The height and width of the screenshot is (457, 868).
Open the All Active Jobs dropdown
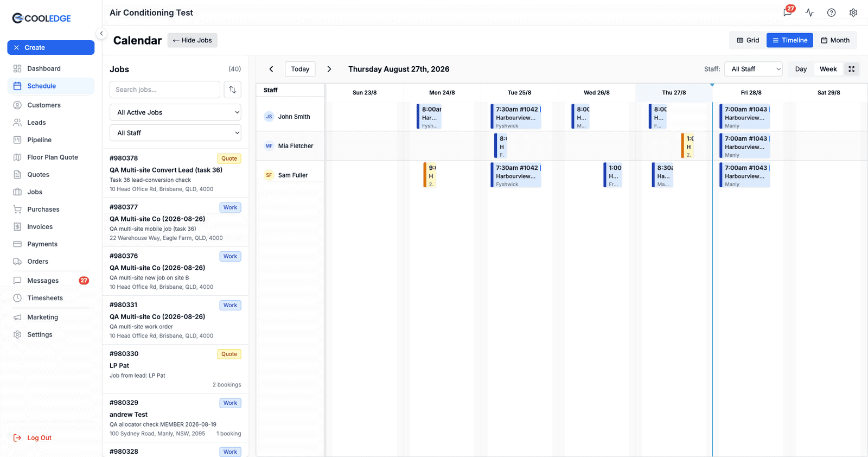click(x=175, y=112)
